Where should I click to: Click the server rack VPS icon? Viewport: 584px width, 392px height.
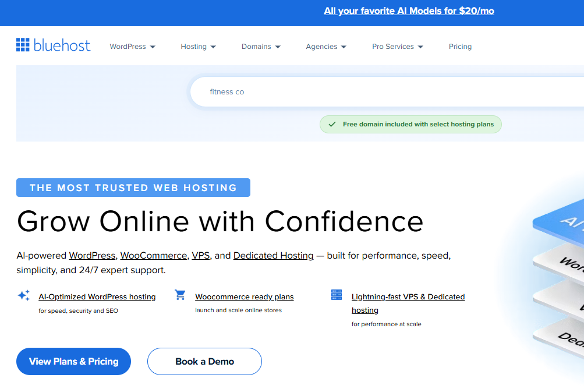pos(337,295)
